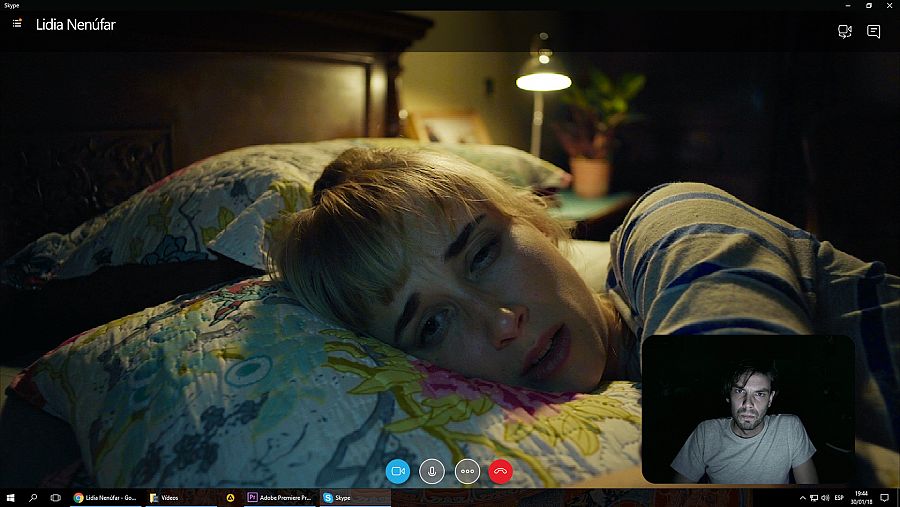
Task: Open the Action Center notifications icon
Action: [x=885, y=498]
